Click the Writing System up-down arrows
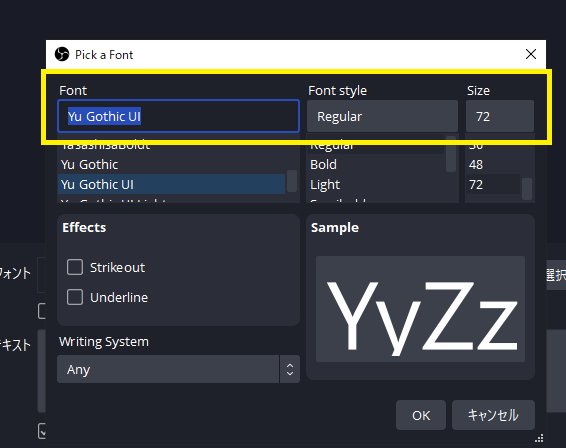 [x=289, y=369]
